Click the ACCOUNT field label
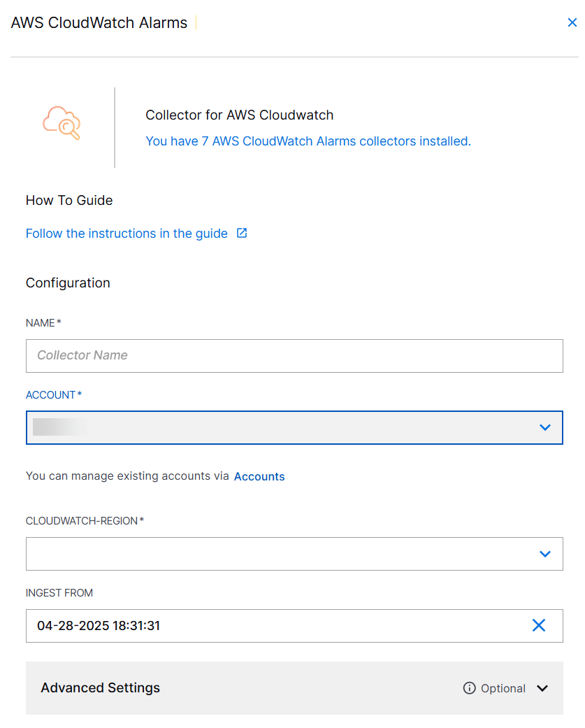585x728 pixels. point(54,395)
